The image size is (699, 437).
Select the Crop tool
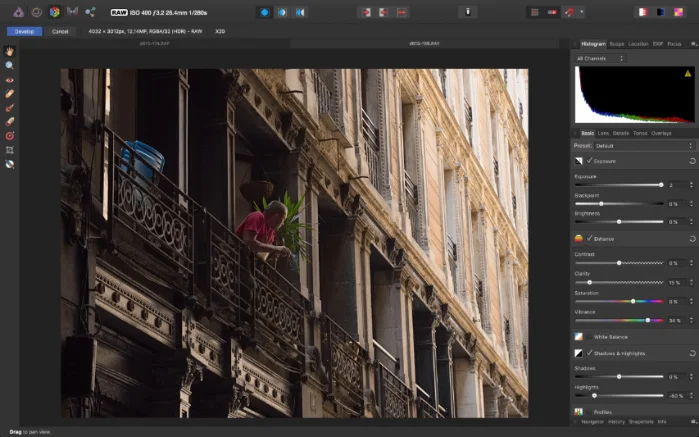pos(9,149)
